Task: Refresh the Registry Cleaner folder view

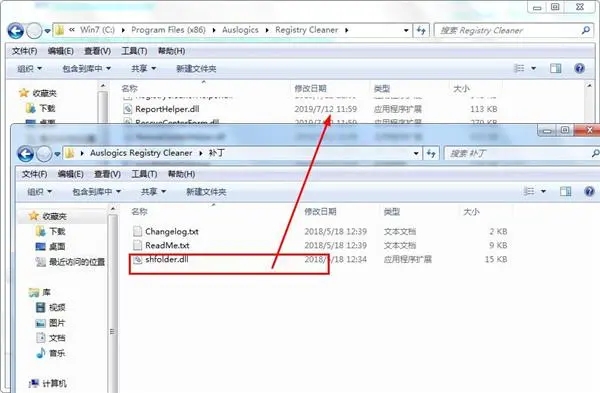Action: click(421, 30)
